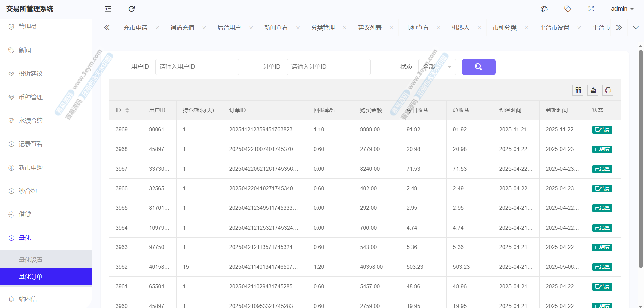Image resolution: width=644 pixels, height=308 pixels.
Task: Click the 用户ID input field
Action: point(197,67)
